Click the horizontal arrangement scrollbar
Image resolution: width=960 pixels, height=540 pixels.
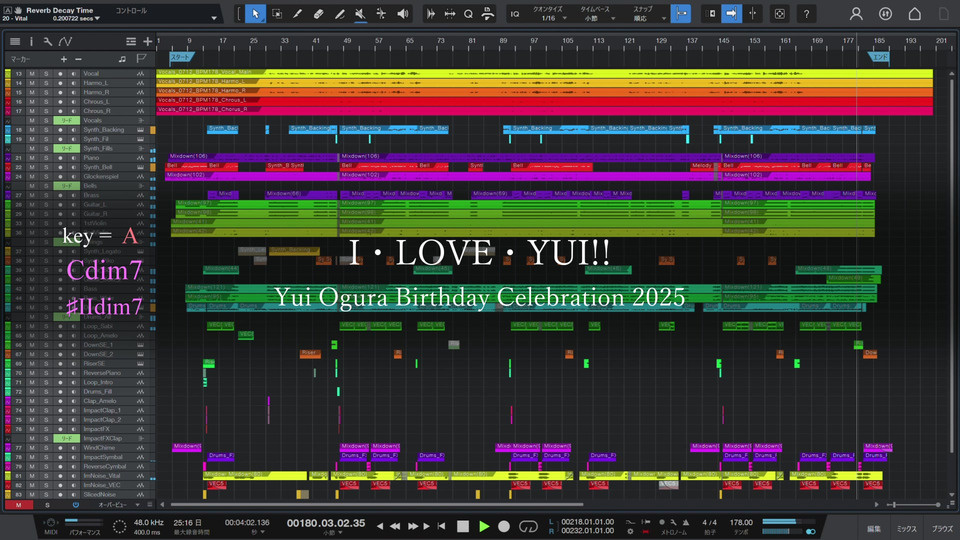pyautogui.click(x=377, y=504)
